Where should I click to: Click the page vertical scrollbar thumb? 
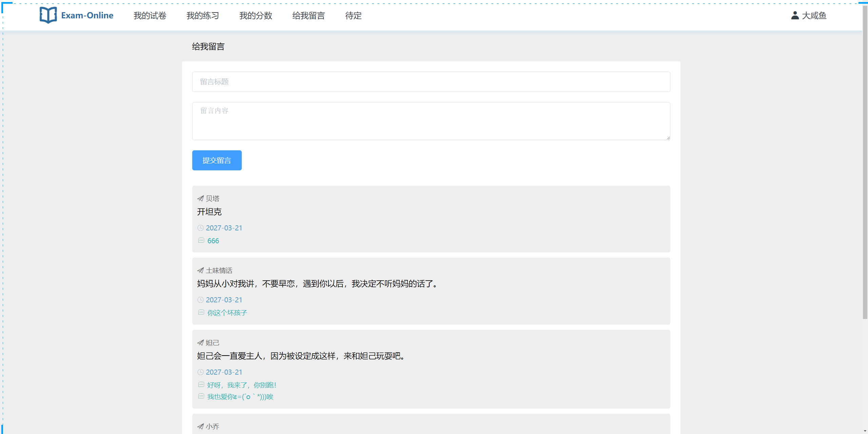point(865,163)
